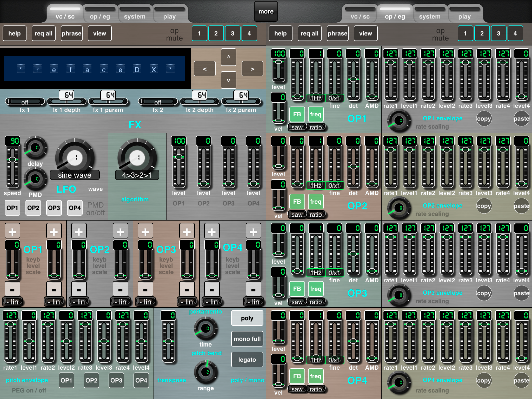Click the OP4 left keyb scale plus button
532x399 pixels.
pyautogui.click(x=212, y=231)
